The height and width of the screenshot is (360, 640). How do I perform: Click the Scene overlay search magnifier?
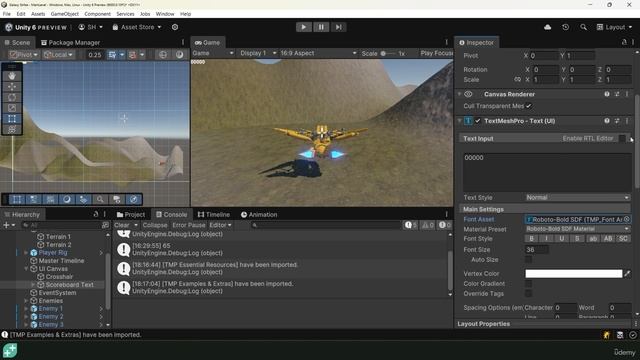pyautogui.click(x=100, y=199)
